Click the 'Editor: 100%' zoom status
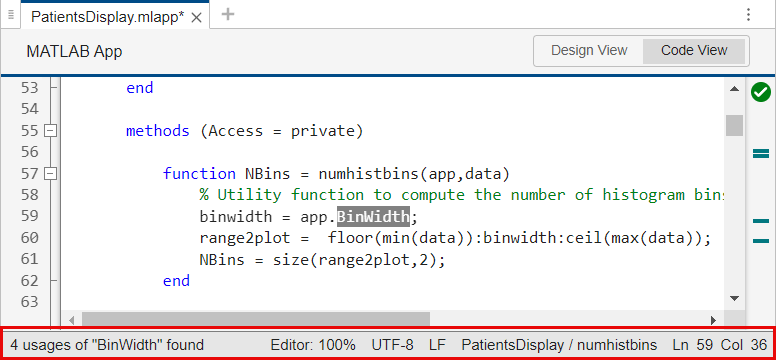The height and width of the screenshot is (362, 776). point(313,345)
